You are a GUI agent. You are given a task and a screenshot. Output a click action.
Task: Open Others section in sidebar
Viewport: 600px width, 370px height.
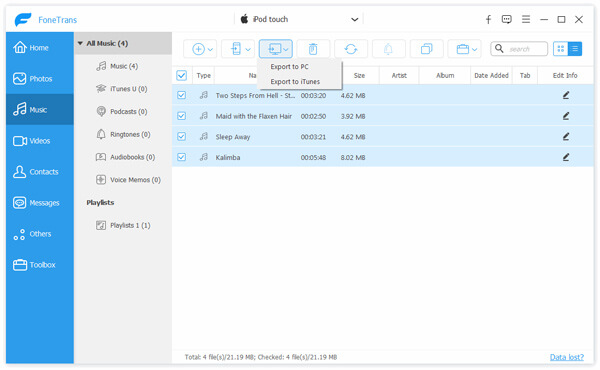click(40, 234)
